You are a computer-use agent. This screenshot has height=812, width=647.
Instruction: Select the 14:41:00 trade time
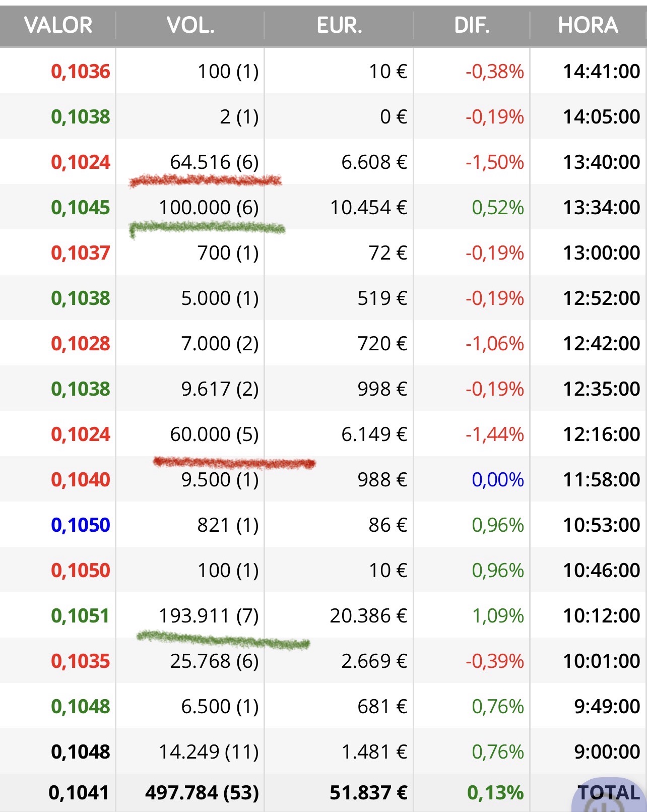601,72
